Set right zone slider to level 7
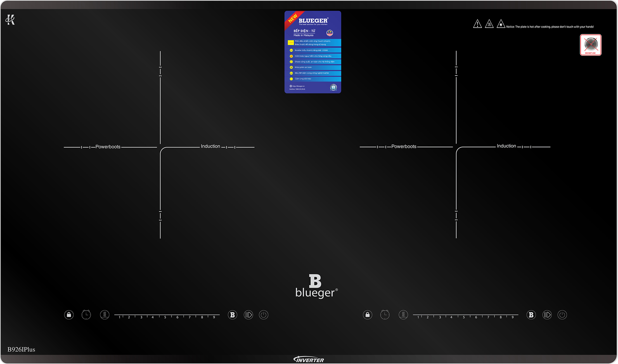The width and height of the screenshot is (618, 364). [x=488, y=317]
